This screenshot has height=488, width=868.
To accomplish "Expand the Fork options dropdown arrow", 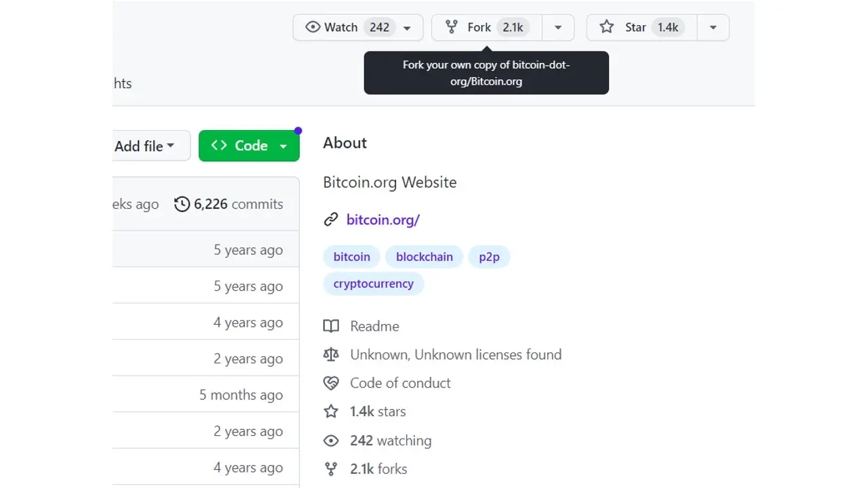I will coord(558,28).
